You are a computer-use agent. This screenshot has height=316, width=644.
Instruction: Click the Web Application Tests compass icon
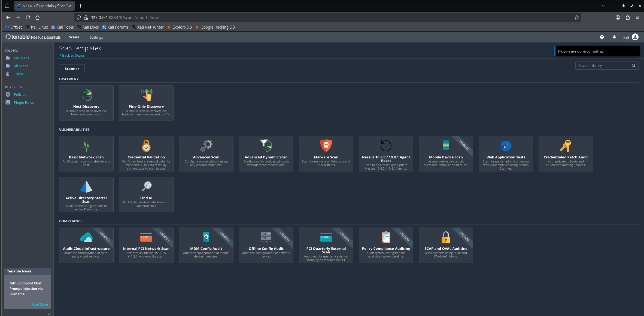click(506, 146)
